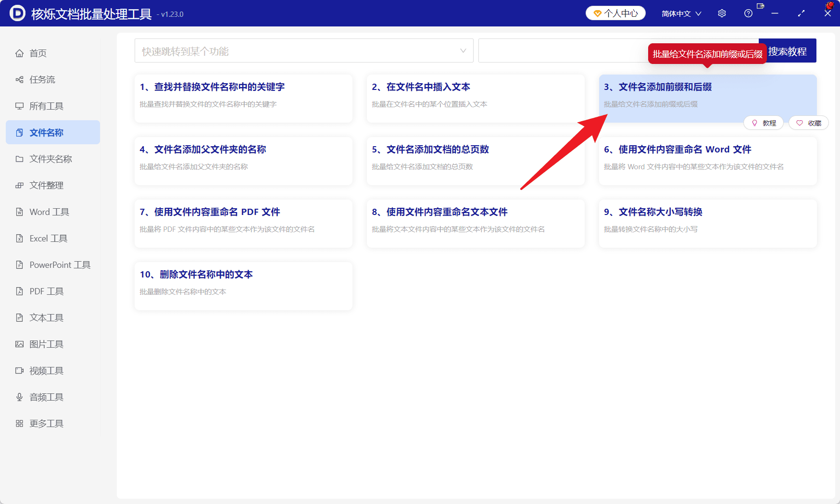Open card 7 使用文件内容重命名 PDF 文件
This screenshot has height=504, width=840.
(243, 224)
